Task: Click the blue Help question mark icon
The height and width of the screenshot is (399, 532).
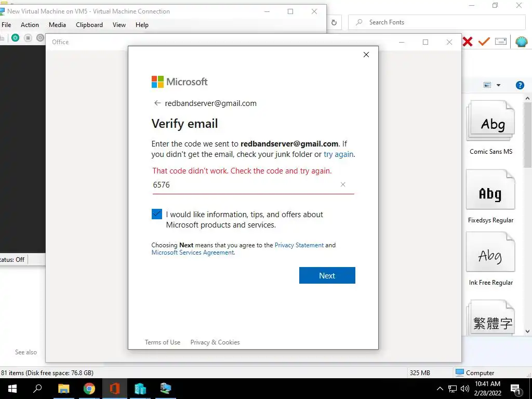Action: 520,85
